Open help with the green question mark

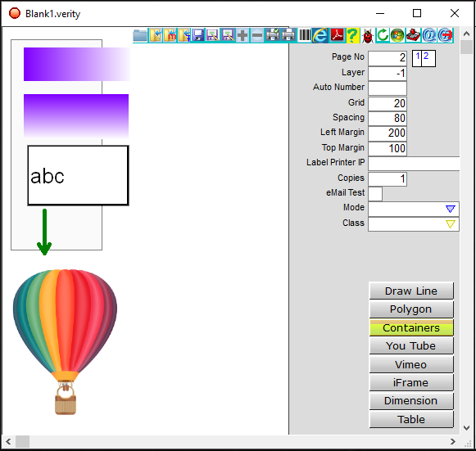[352, 35]
